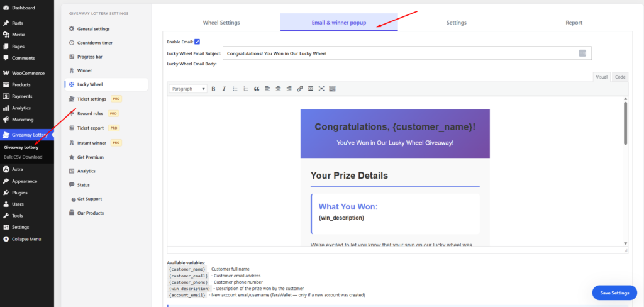The image size is (644, 307).
Task: Open Reward rules PRO item
Action: (106, 113)
